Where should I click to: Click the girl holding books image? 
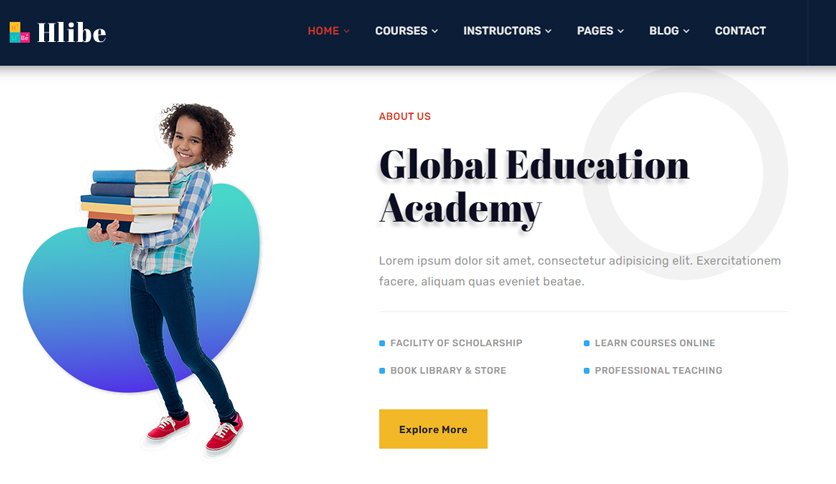[165, 277]
